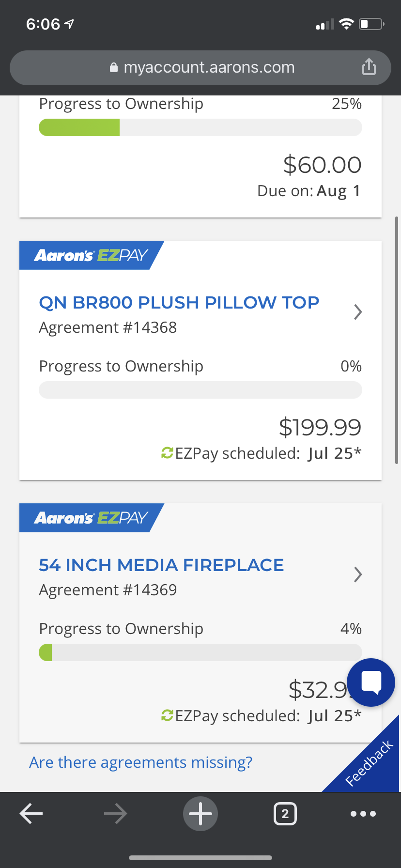This screenshot has height=868, width=401.
Task: Tap the browser forward arrow
Action: coord(115,814)
